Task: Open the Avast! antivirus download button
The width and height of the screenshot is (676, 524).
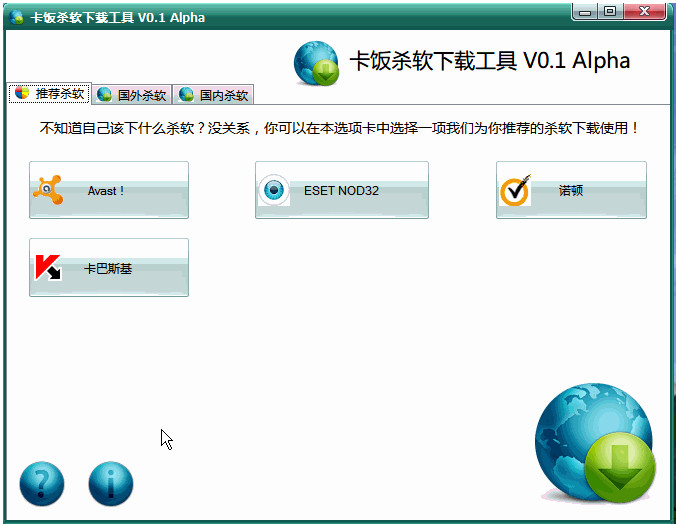Action: pyautogui.click(x=109, y=190)
